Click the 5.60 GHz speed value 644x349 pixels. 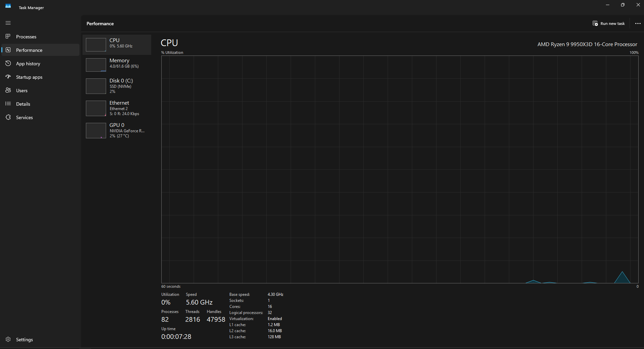coord(199,302)
